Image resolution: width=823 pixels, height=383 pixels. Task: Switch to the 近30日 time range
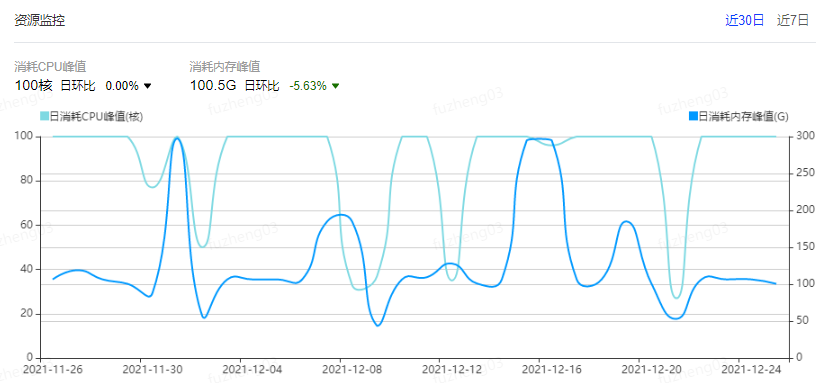[x=745, y=20]
